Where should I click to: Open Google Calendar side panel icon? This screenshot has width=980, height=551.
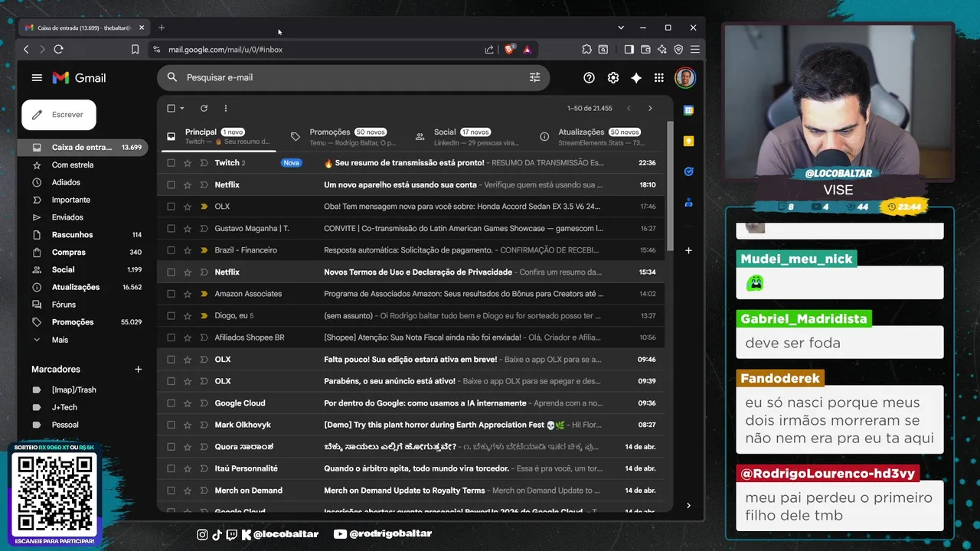click(688, 110)
